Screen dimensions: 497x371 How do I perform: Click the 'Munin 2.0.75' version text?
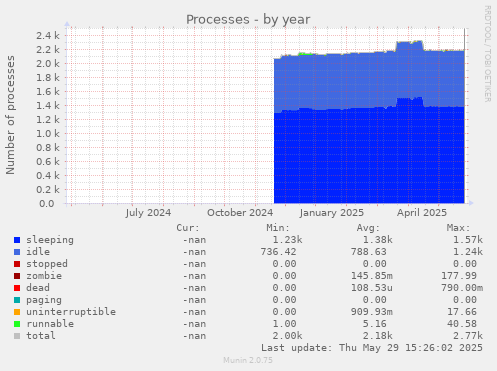coord(248,360)
